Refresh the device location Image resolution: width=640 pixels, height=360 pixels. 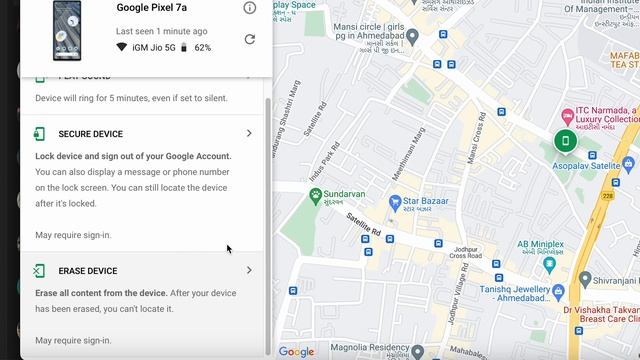pos(249,39)
